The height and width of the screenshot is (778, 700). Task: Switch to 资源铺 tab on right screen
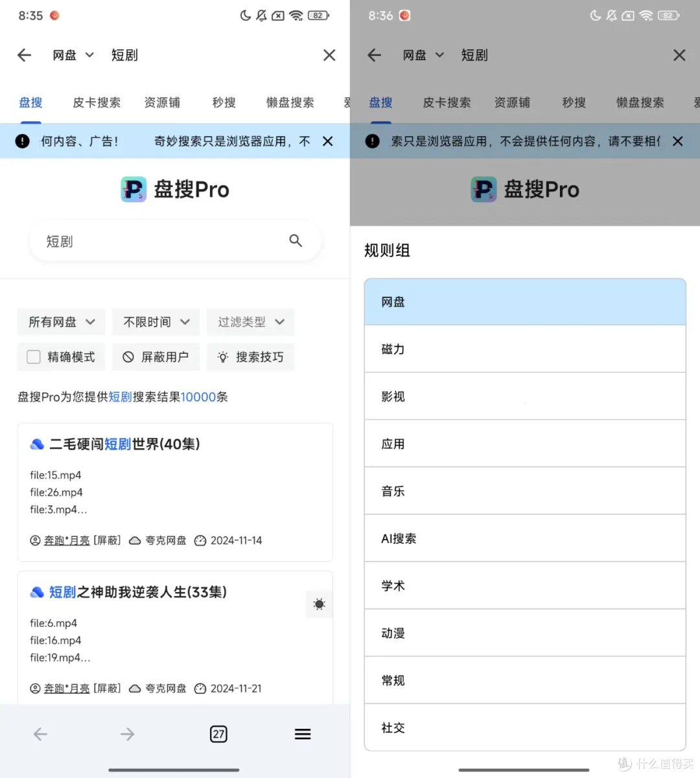[512, 102]
